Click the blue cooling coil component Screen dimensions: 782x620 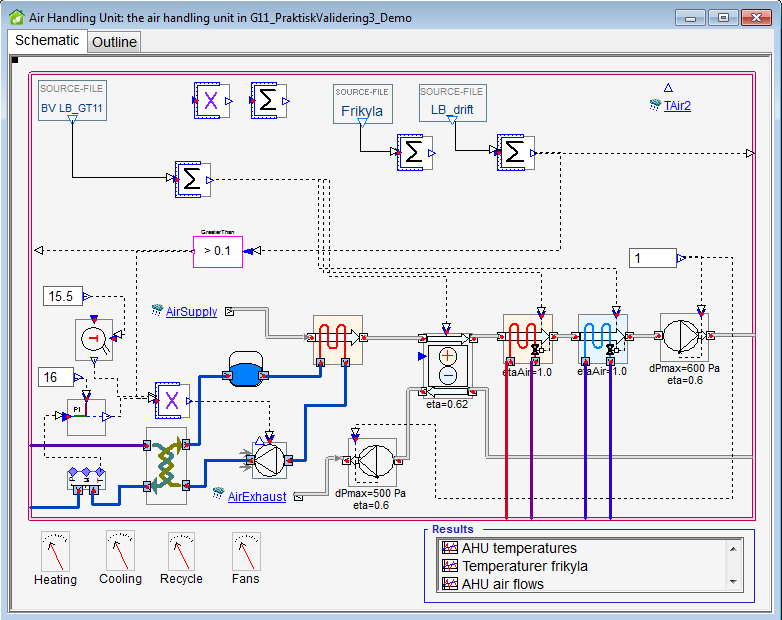point(603,339)
